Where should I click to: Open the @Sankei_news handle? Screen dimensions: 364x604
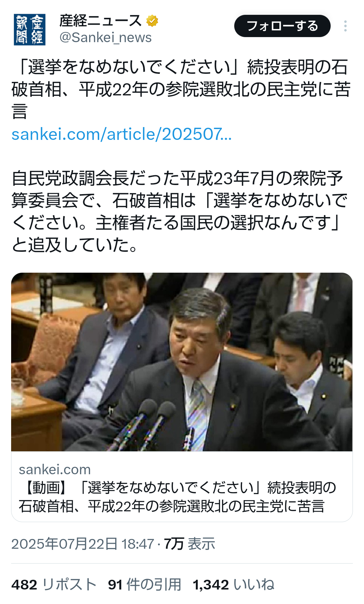point(105,37)
